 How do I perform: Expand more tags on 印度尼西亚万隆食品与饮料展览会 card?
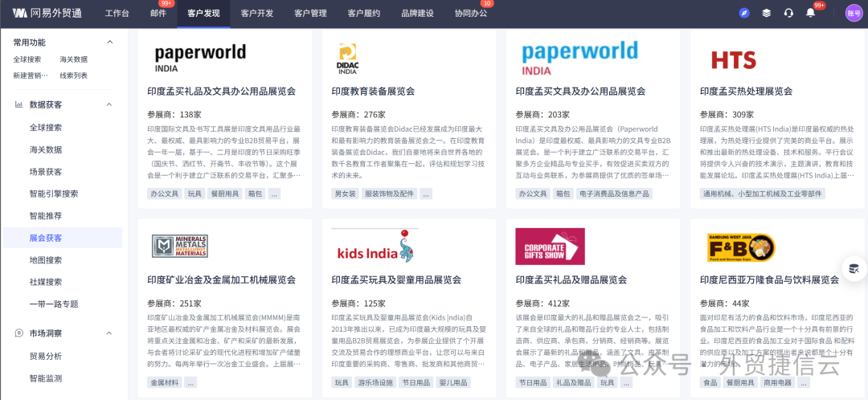(x=803, y=382)
